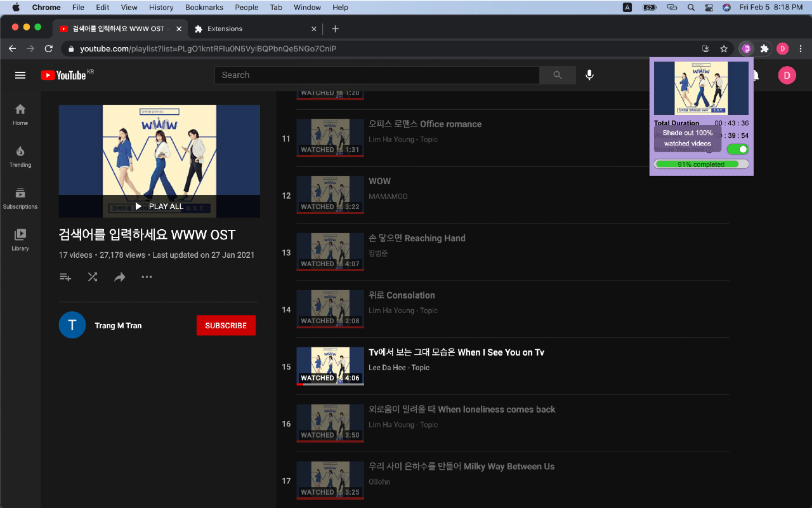
Task: Open Siri from menu bar
Action: 727,8
